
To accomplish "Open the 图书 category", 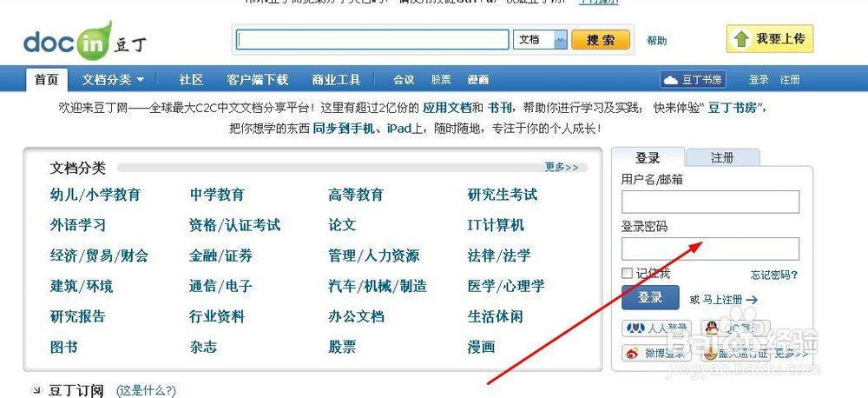I will click(x=63, y=347).
